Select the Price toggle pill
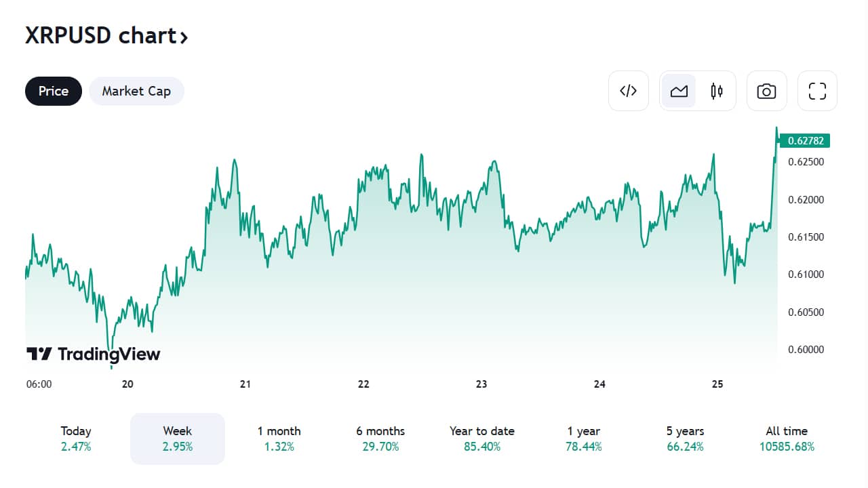 54,91
